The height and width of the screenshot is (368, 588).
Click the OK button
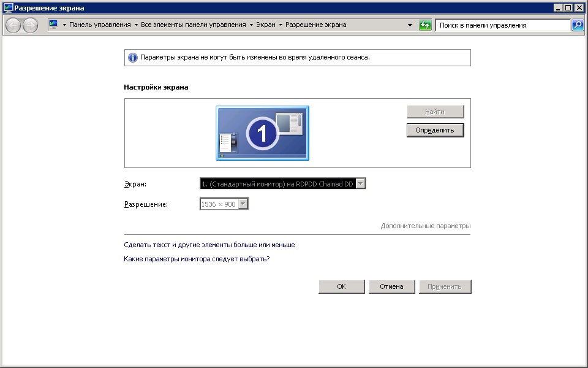tap(341, 286)
